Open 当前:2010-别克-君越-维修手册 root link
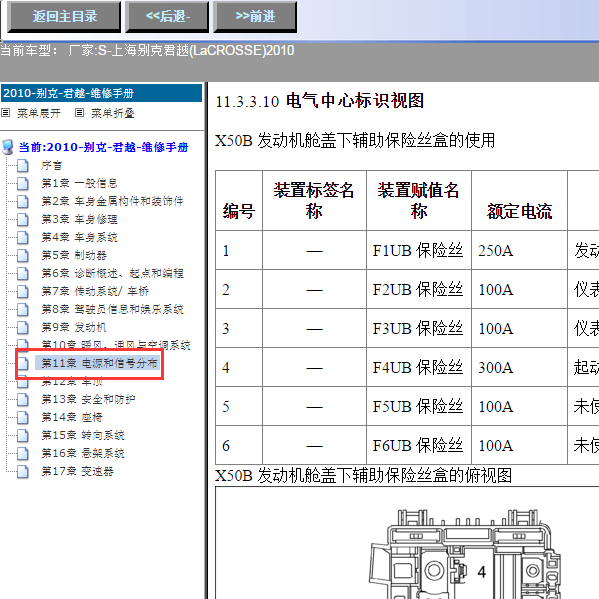The height and width of the screenshot is (599, 599). point(104,147)
